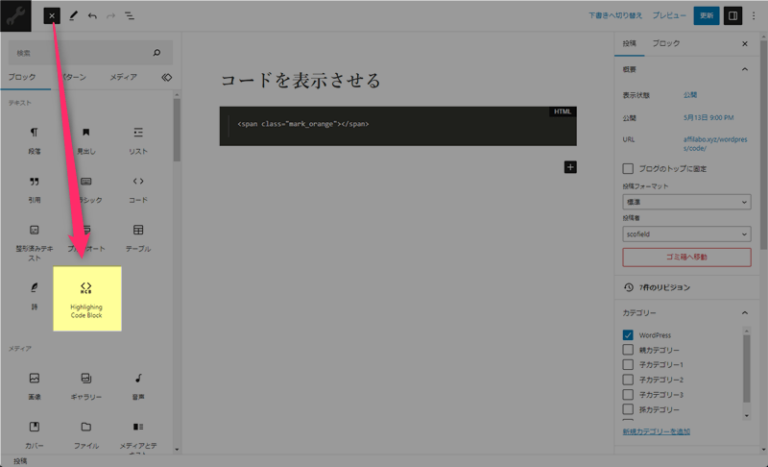Select the paragraph (段落) block
768x467 pixels.
click(34, 139)
